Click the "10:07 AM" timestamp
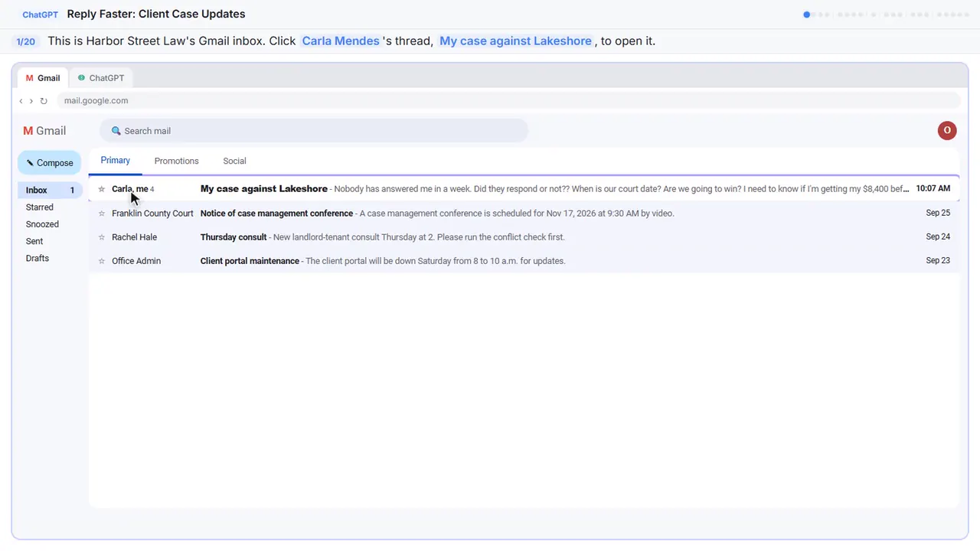 pyautogui.click(x=933, y=189)
